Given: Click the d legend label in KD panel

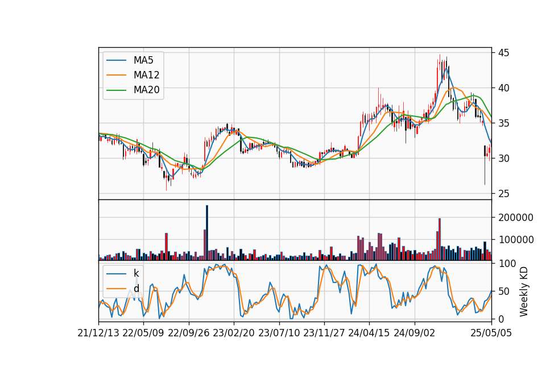Looking at the screenshot, I should click(x=136, y=289).
